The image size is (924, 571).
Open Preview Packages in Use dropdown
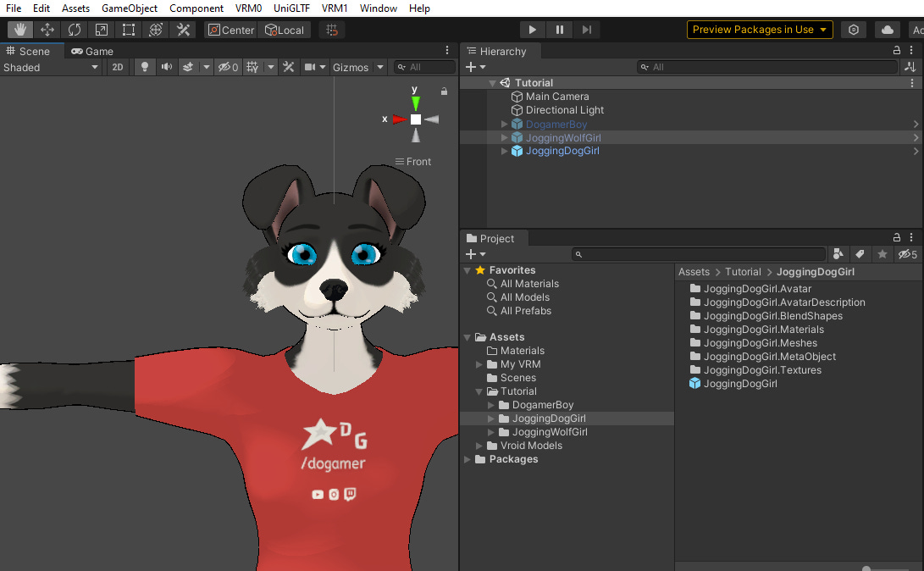pos(760,30)
